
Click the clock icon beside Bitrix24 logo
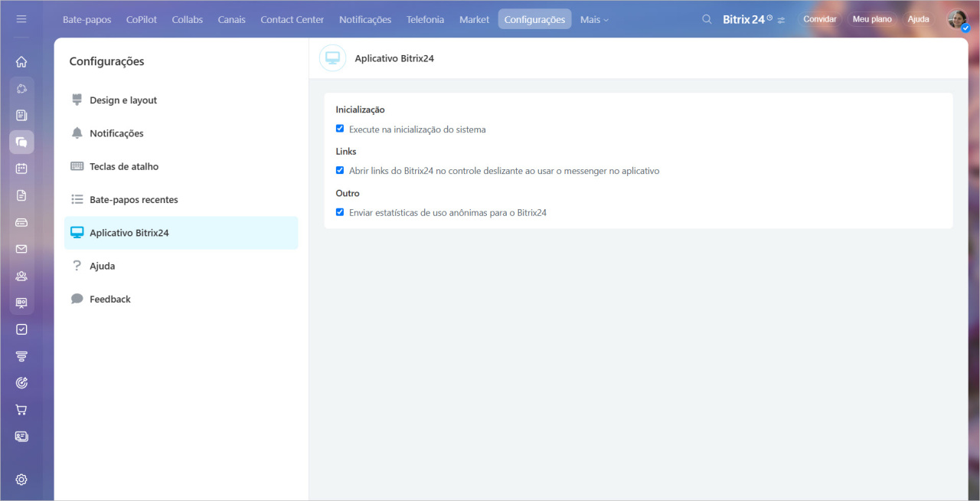point(770,17)
